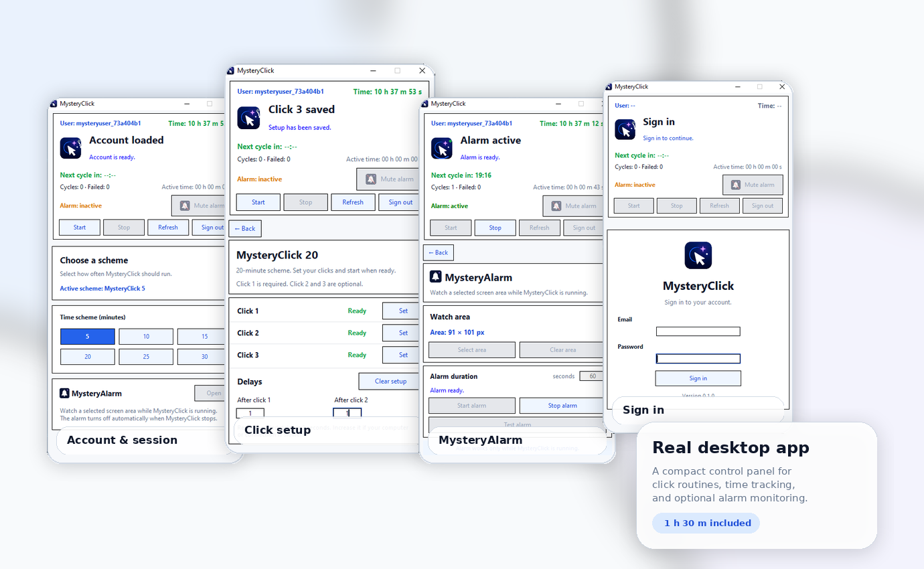Go Back from the MysteryAlarm panel
This screenshot has height=569, width=924.
coord(439,252)
